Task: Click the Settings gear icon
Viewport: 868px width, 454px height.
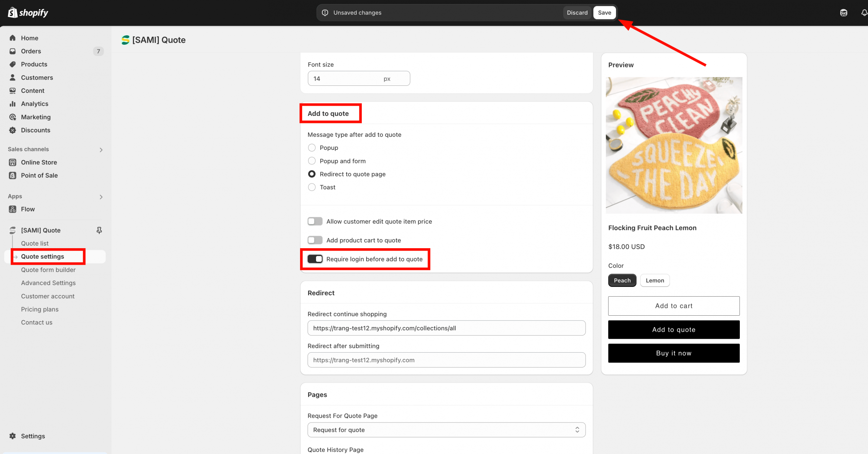Action: tap(13, 436)
